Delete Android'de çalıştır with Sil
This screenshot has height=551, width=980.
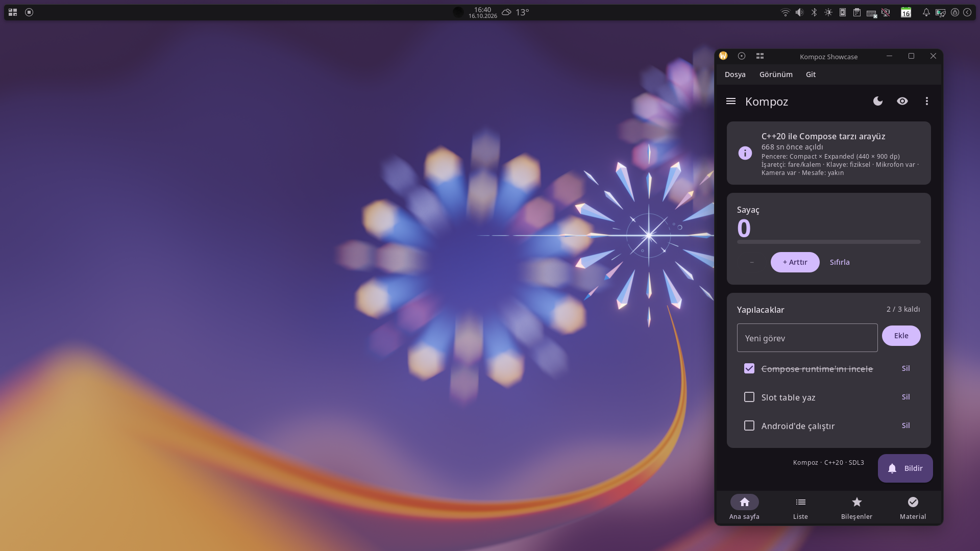(906, 425)
